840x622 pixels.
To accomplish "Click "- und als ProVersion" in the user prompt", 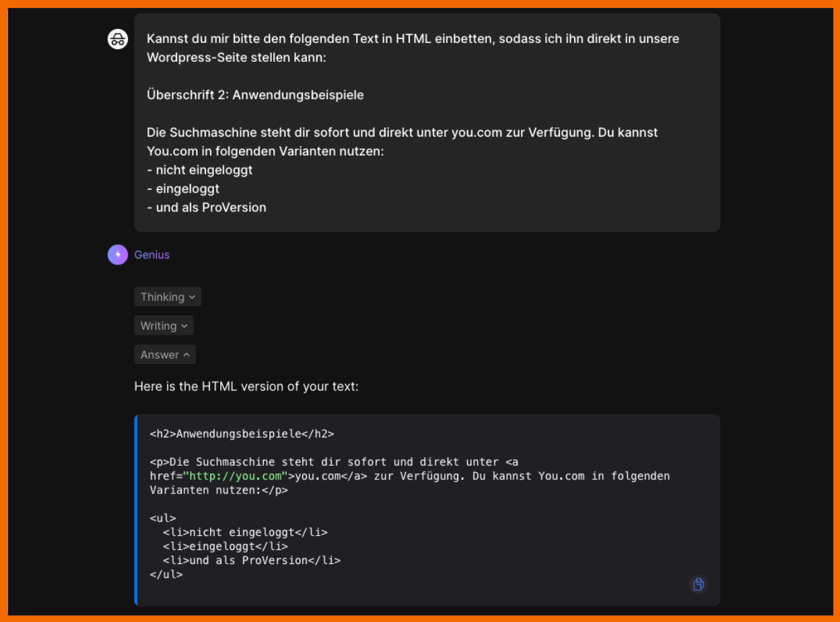I will (207, 207).
